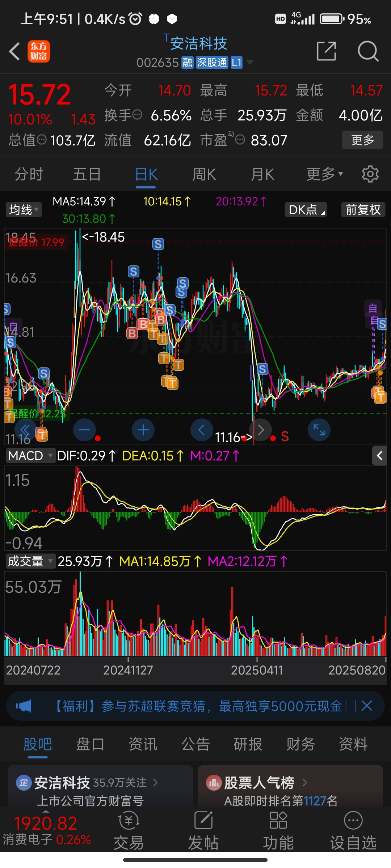Tap the 深股通 badge
391x868 pixels.
click(x=212, y=63)
